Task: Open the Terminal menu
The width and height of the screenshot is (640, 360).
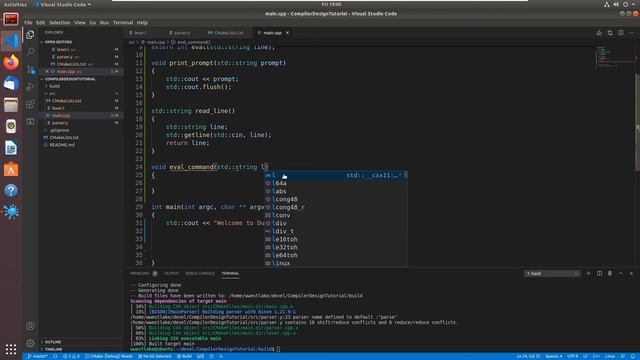Action: click(123, 22)
